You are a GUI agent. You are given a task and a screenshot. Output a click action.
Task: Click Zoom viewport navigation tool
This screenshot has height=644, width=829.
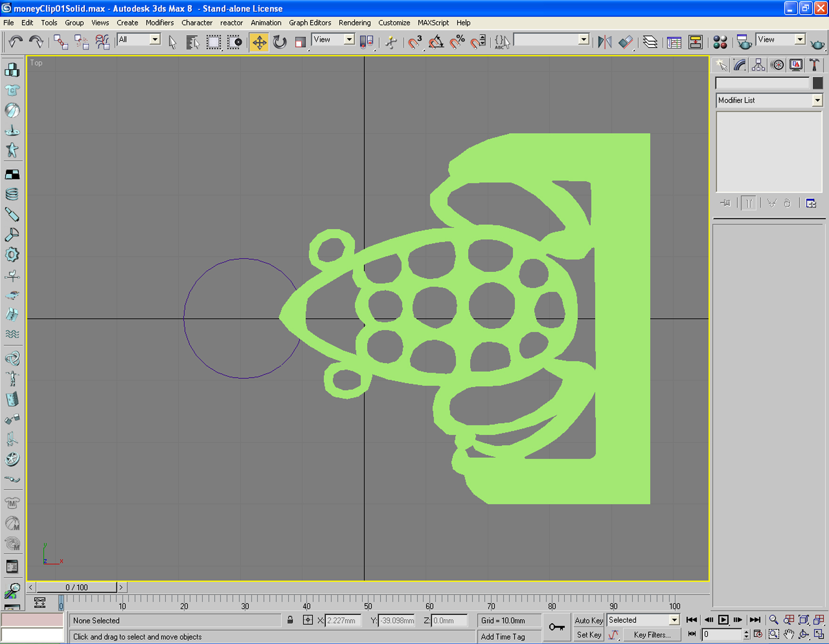(773, 620)
